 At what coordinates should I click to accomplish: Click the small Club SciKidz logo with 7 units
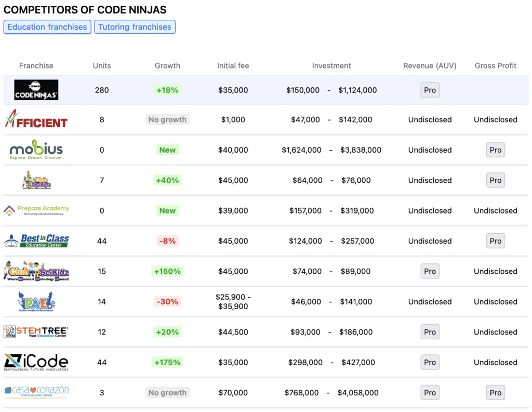pyautogui.click(x=36, y=180)
